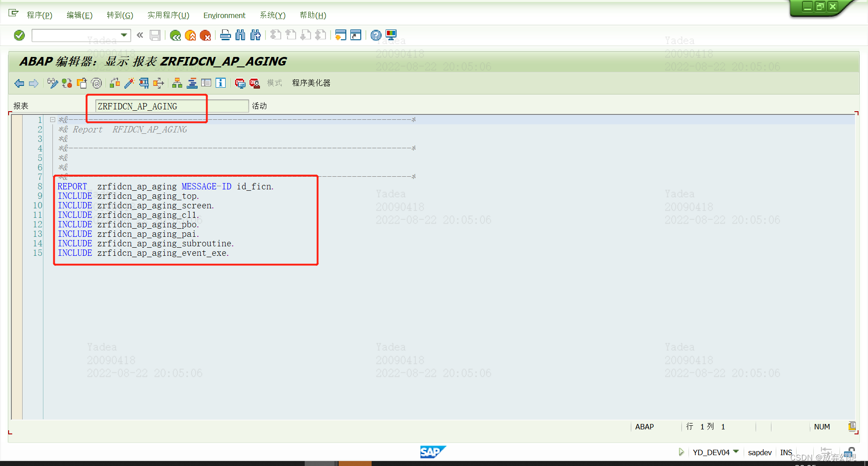Click the red Cancel icon

tap(206, 35)
